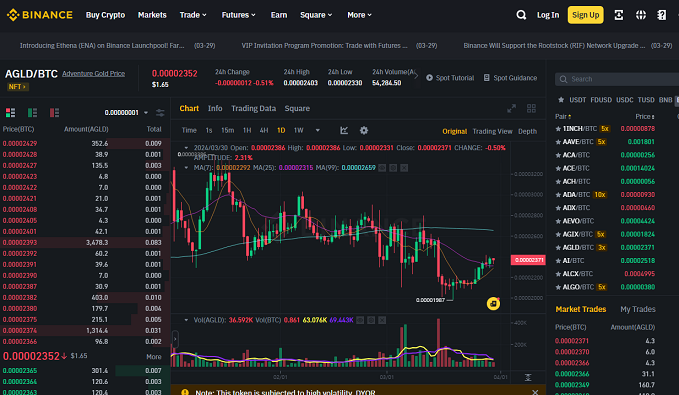Open the Vol indicator settings icon
The image size is (679, 395).
tap(371, 320)
